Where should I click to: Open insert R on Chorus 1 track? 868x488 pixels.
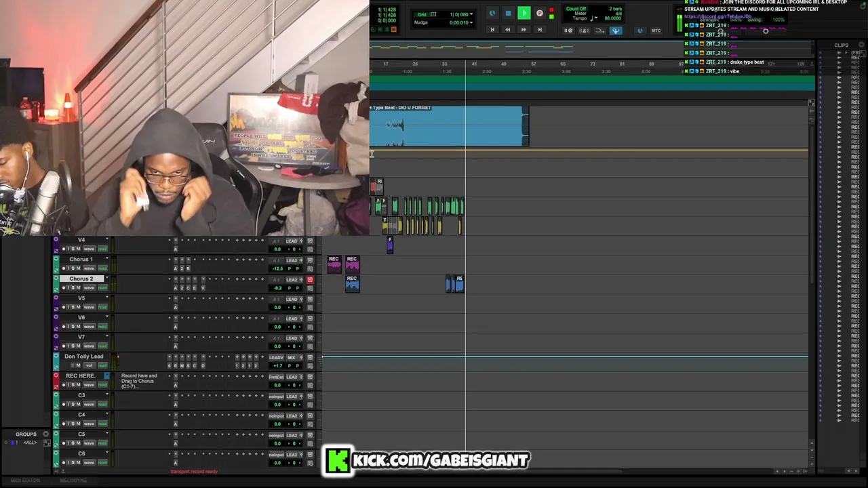click(189, 268)
